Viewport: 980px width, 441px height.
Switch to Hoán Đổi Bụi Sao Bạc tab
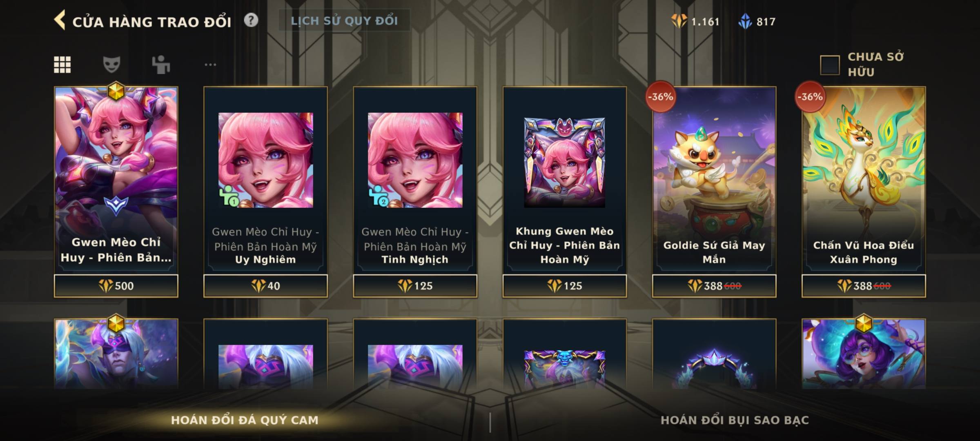click(x=735, y=420)
